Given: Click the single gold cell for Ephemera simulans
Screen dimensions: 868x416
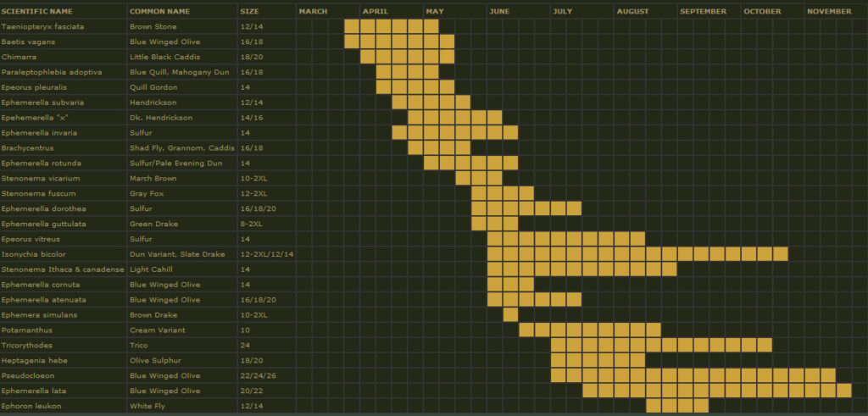Looking at the screenshot, I should [x=510, y=314].
